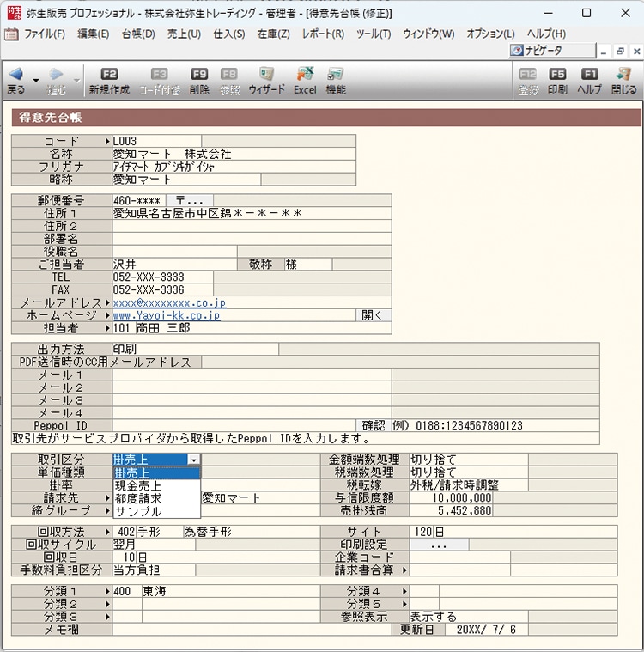Open F1 ヘルプ toolbar icon
Screen dimensions: 644x652
pos(590,74)
